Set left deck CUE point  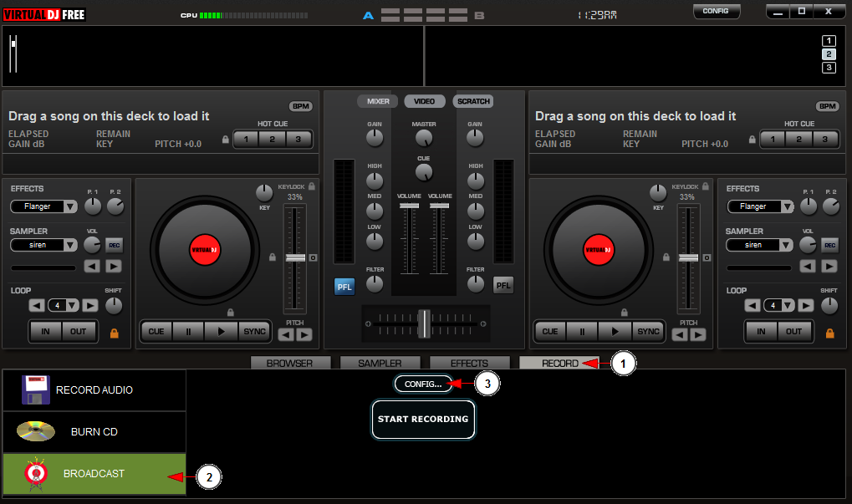point(156,331)
